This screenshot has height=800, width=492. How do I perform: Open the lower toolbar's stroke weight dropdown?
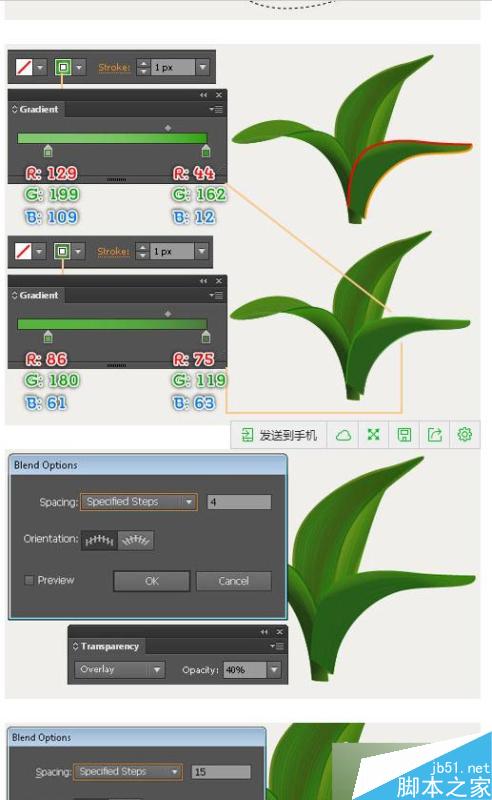(202, 251)
